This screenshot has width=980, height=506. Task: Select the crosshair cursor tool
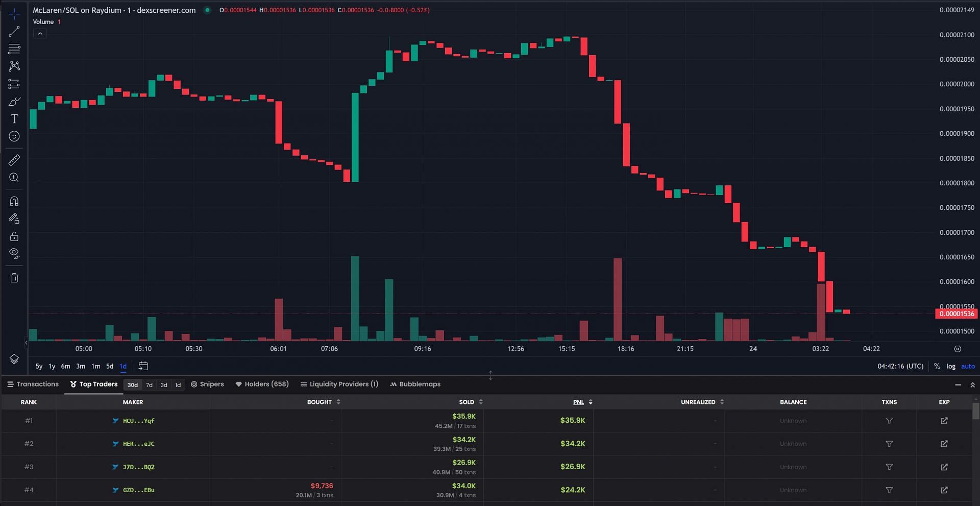point(14,14)
